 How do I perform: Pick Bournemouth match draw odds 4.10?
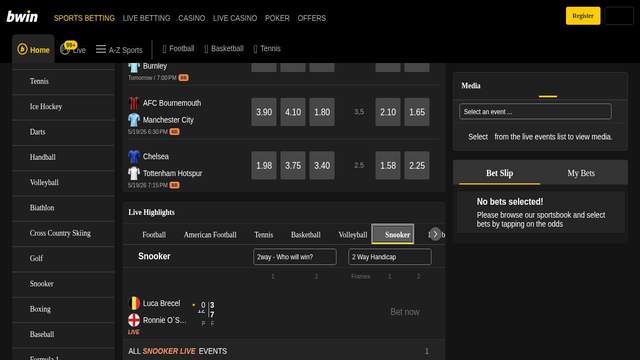(x=293, y=112)
